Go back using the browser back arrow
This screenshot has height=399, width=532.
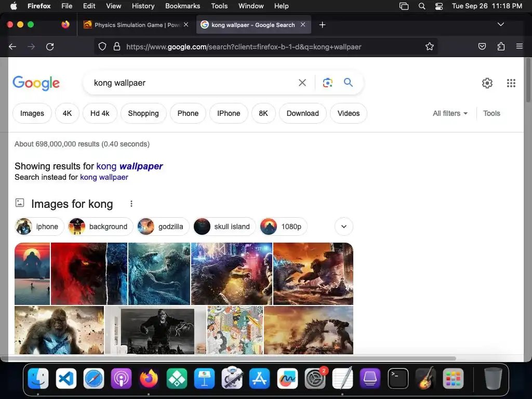coord(12,46)
